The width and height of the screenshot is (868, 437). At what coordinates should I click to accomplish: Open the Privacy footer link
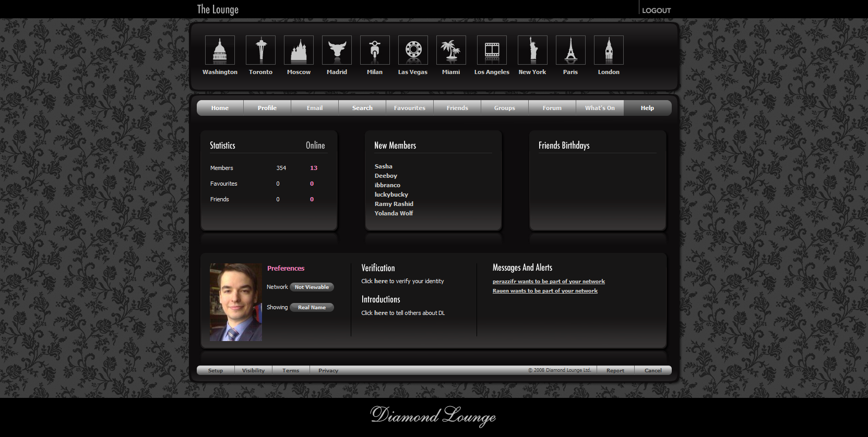click(328, 370)
